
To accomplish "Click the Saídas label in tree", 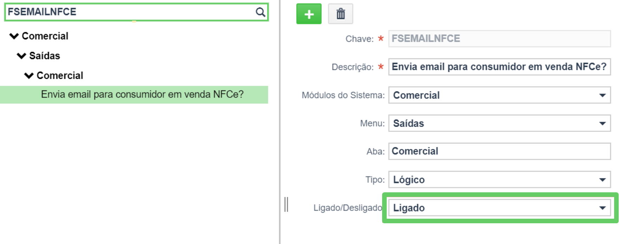I will (x=45, y=56).
